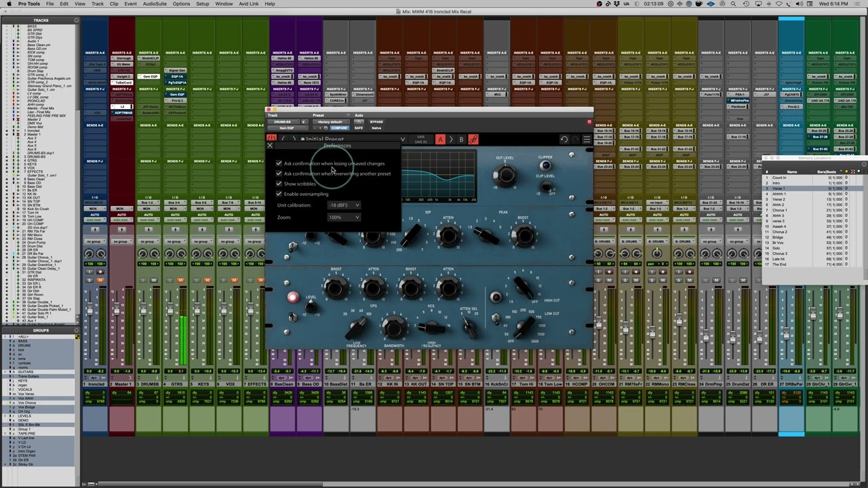Close the Preferences panel with the X
Viewport: 868px width, 488px height.
pyautogui.click(x=270, y=146)
